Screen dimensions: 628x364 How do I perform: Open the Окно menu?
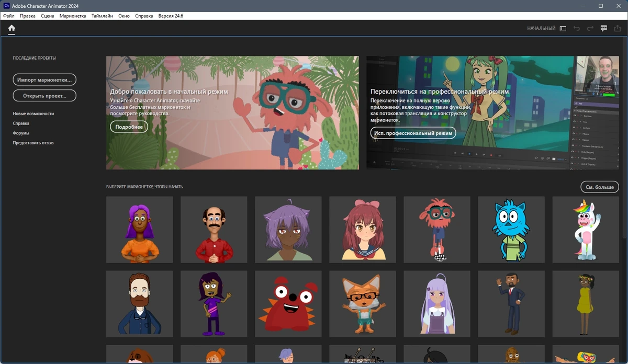[124, 16]
